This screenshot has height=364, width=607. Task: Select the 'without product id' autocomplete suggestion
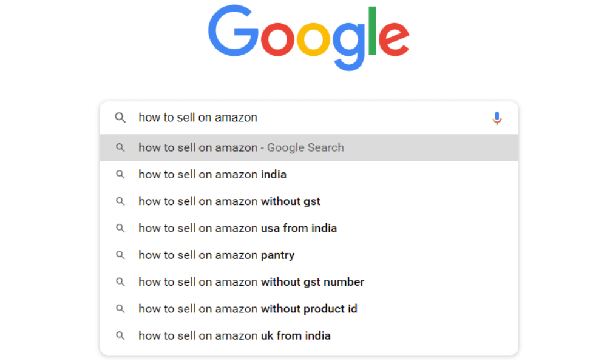pos(248,309)
